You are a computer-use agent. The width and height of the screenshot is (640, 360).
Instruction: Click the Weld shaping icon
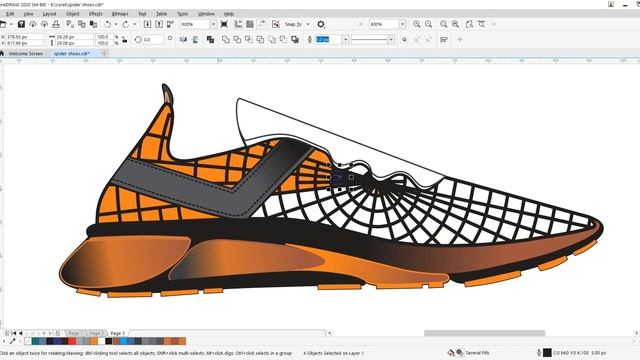226,40
